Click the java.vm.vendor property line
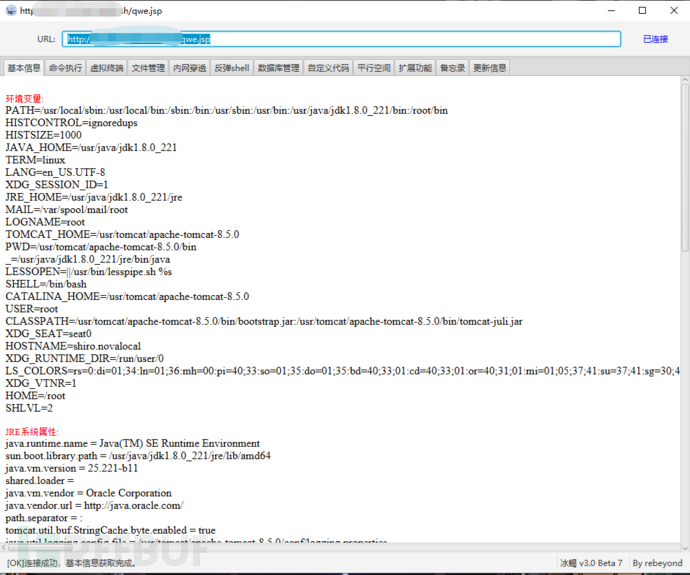 (x=88, y=493)
